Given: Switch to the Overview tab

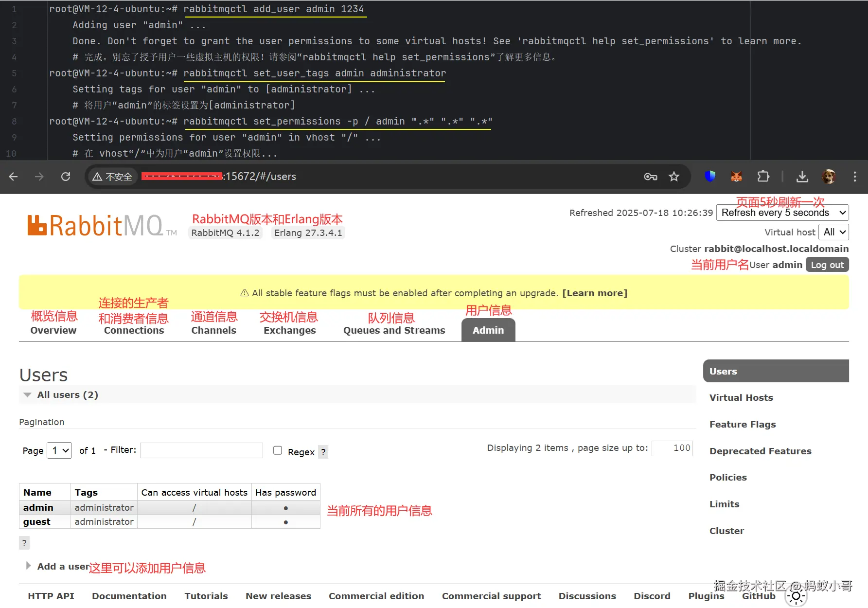Looking at the screenshot, I should [53, 330].
